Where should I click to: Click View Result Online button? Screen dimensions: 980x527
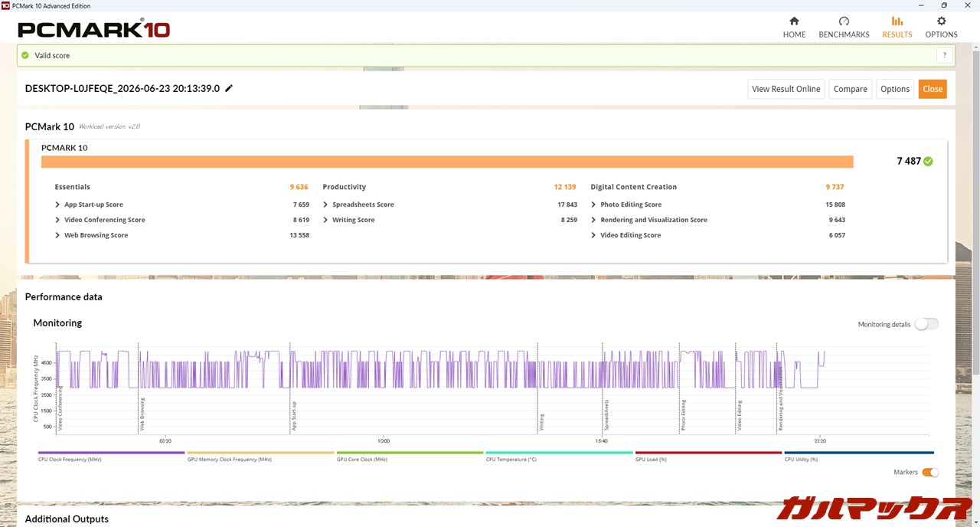tap(786, 89)
